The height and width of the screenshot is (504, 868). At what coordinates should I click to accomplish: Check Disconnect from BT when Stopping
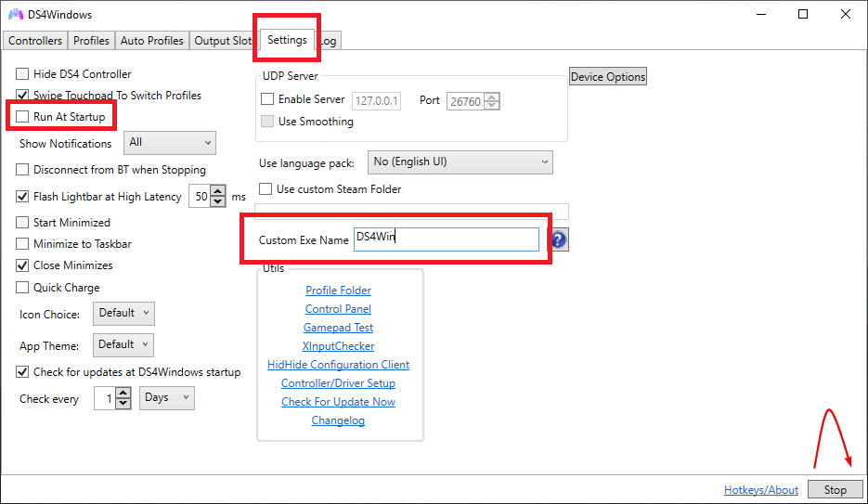tap(22, 169)
